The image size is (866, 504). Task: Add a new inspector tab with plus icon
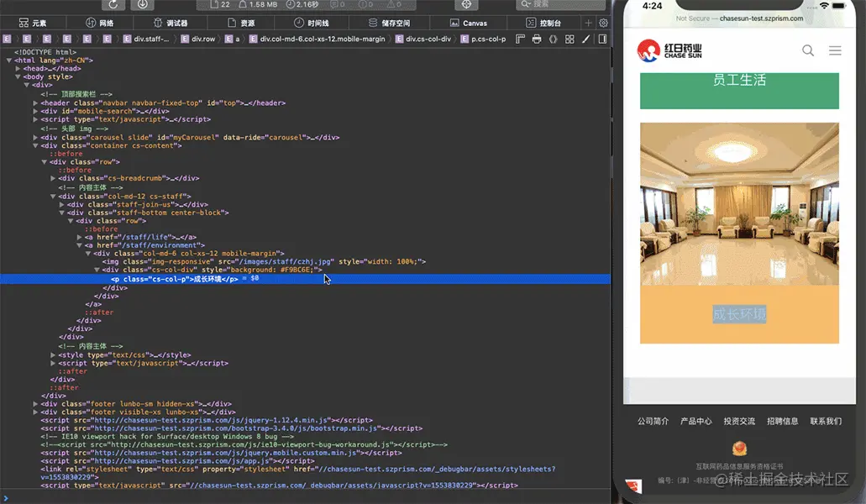(588, 23)
